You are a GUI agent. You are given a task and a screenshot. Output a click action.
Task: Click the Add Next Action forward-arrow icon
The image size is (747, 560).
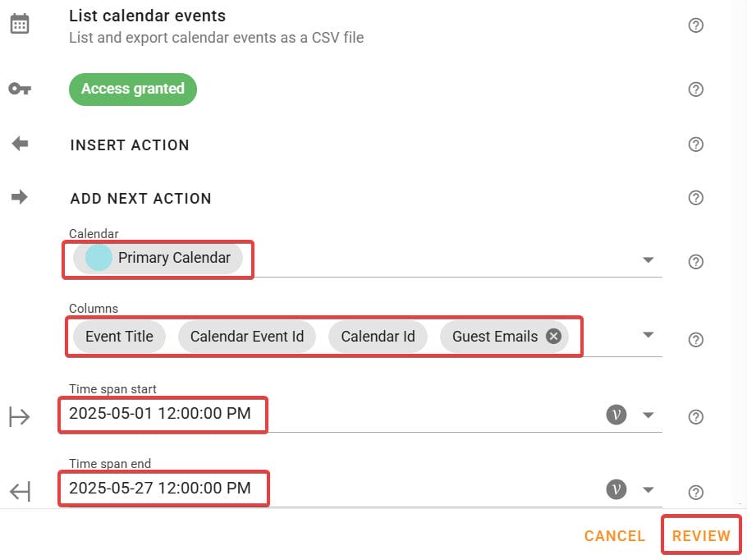tap(20, 196)
